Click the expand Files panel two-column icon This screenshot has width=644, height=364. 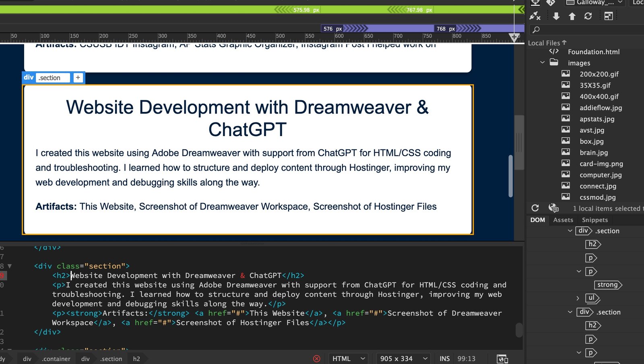609,15
